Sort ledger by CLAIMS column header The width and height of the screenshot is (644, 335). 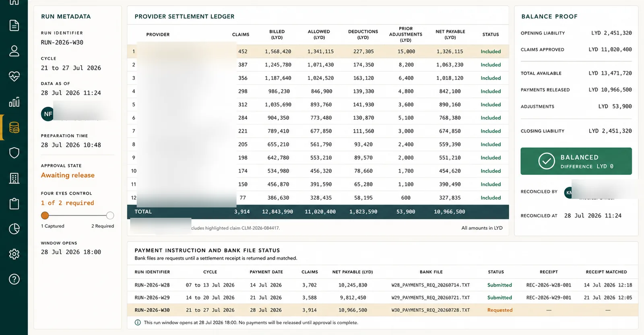[241, 35]
